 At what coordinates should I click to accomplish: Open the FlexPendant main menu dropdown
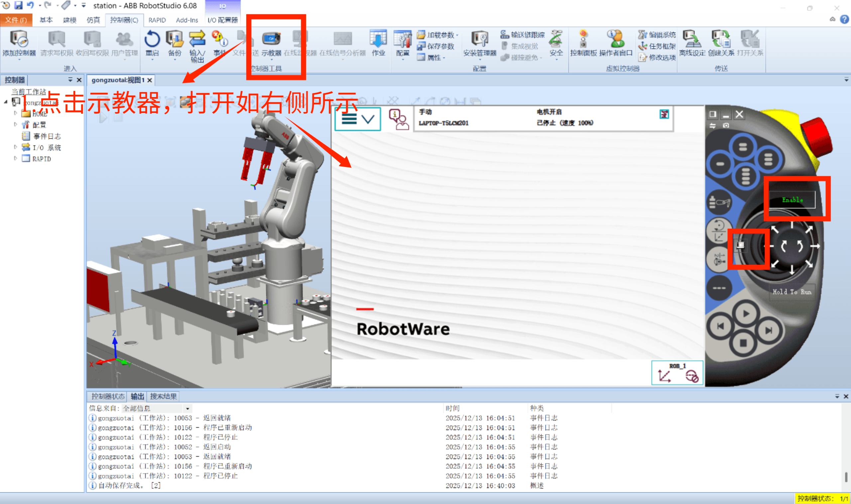pos(357,119)
